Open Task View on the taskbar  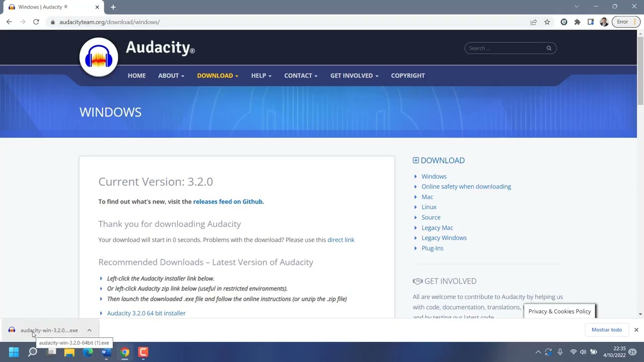click(x=51, y=352)
